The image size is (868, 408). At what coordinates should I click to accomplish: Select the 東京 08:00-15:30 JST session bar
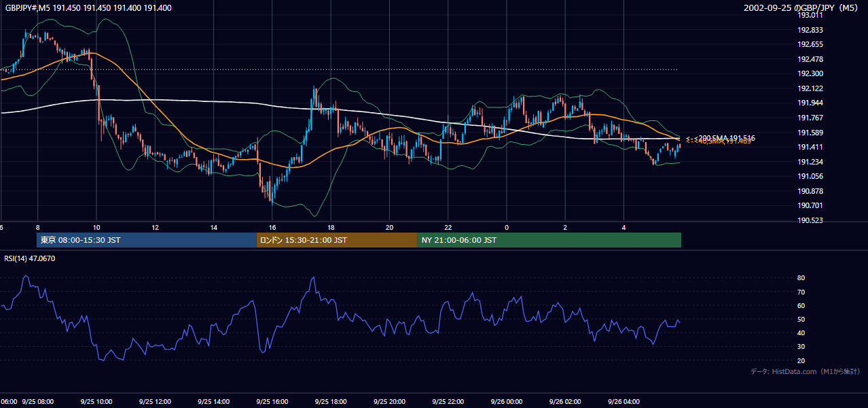click(x=146, y=240)
